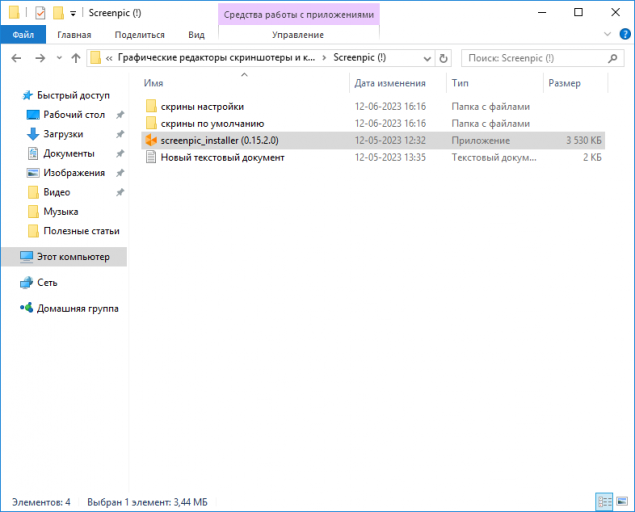The height and width of the screenshot is (512, 635).
Task: Open Видео folder in sidebar
Action: click(57, 192)
